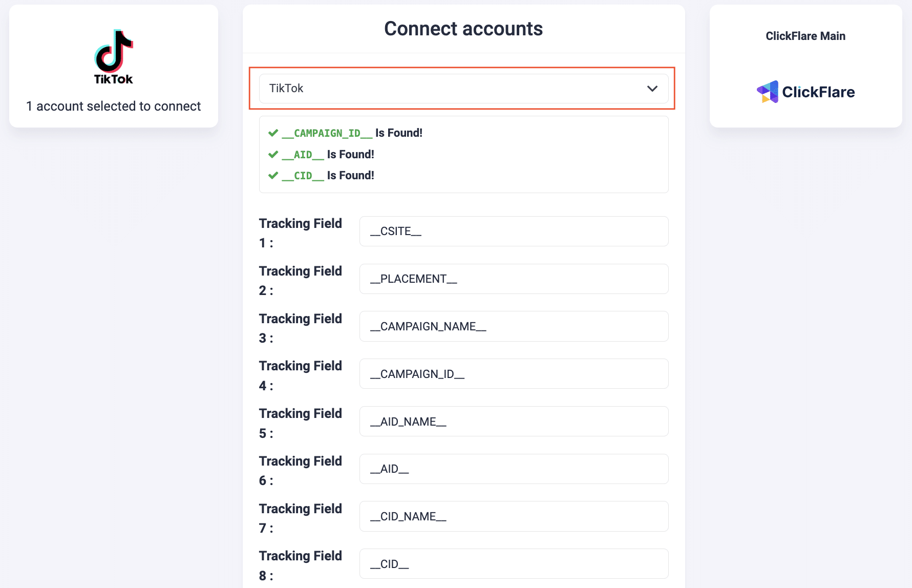Click the 'Tracking Field 6 :' label

[301, 471]
